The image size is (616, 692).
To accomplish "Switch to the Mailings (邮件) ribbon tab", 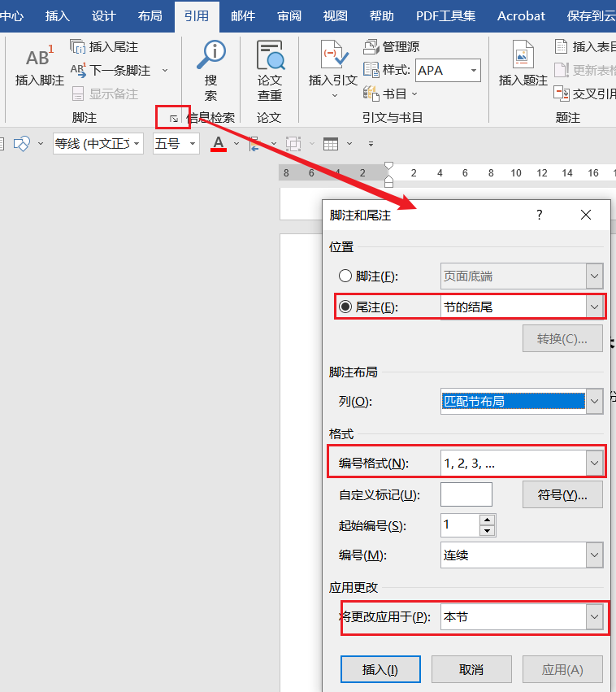I will coord(242,15).
